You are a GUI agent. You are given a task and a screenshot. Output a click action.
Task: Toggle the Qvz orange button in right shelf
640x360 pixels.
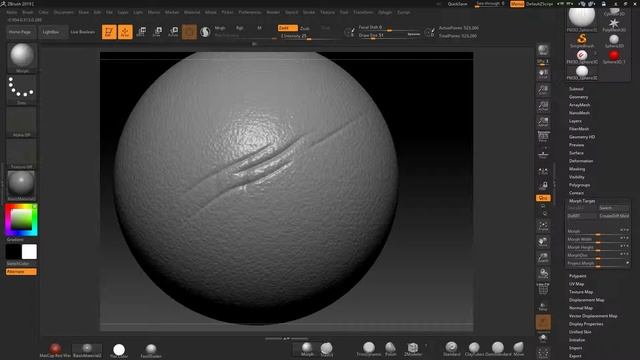(x=543, y=198)
